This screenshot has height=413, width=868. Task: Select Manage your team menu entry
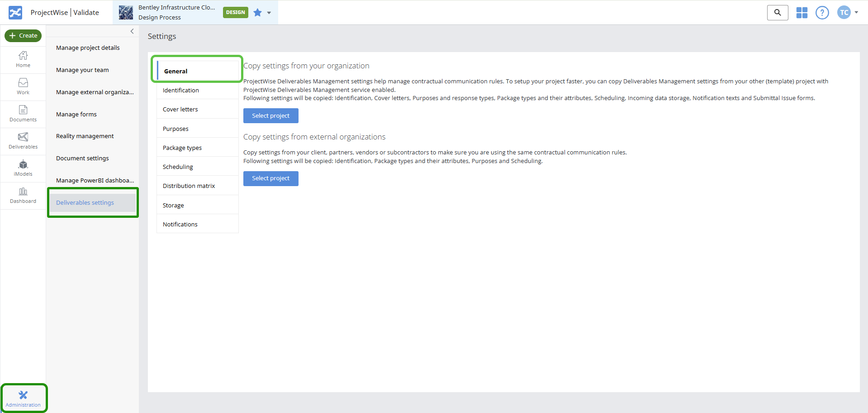[x=82, y=70]
